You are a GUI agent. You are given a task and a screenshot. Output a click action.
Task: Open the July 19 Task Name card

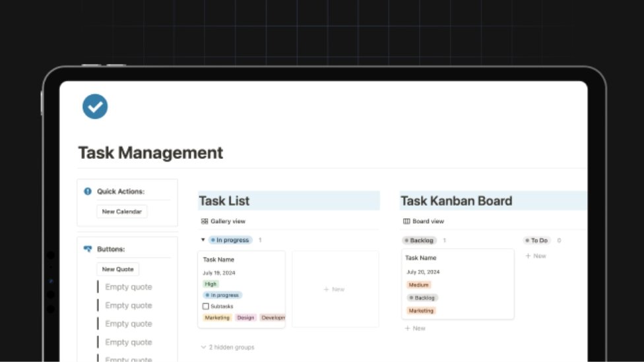241,289
